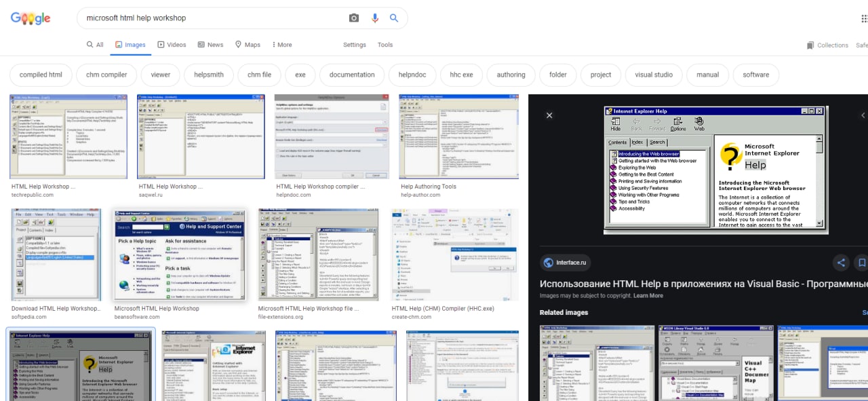868x401 pixels.
Task: Select the 'hhc exe' chip
Action: [460, 75]
